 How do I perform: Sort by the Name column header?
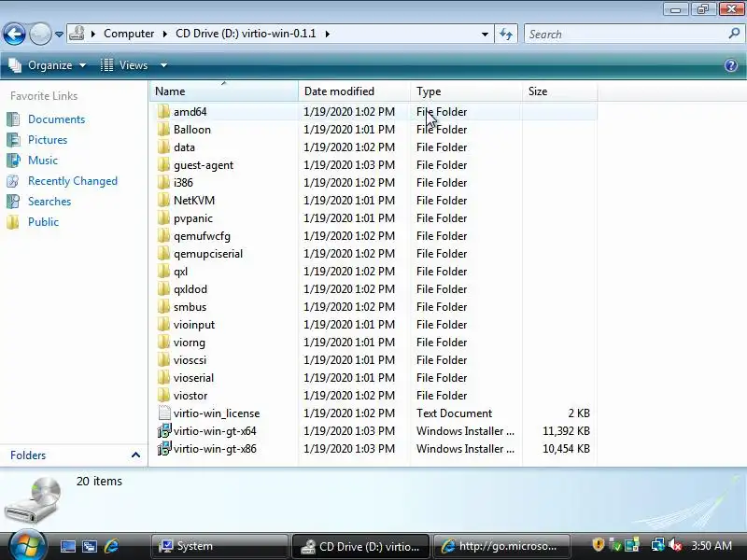click(224, 91)
